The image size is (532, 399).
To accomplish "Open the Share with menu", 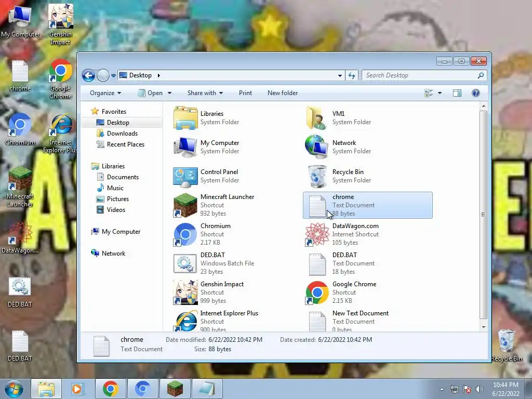I will 205,93.
